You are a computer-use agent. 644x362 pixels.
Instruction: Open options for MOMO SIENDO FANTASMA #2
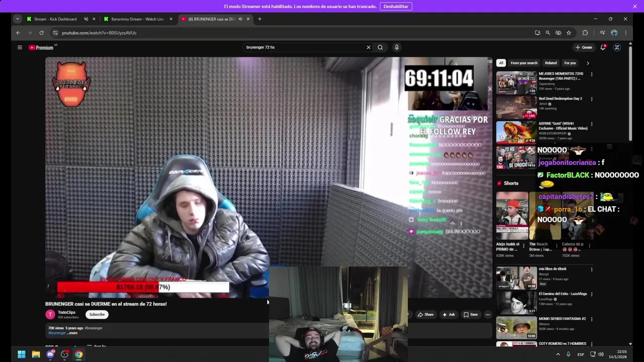point(592,319)
